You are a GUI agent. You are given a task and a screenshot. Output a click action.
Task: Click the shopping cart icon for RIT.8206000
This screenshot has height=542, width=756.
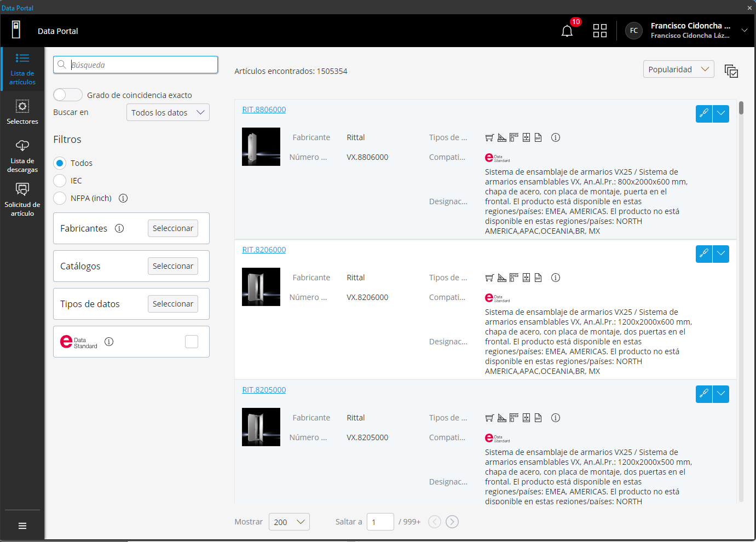tap(489, 278)
